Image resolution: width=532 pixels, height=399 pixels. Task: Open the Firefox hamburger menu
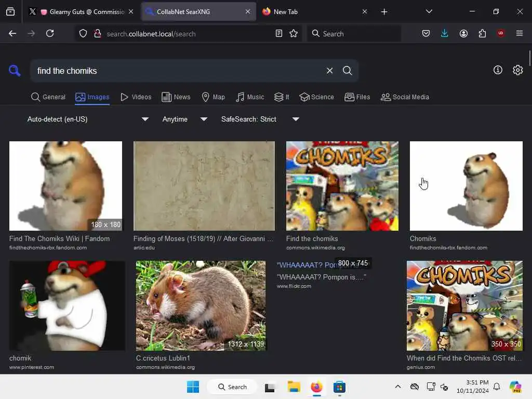(x=520, y=33)
